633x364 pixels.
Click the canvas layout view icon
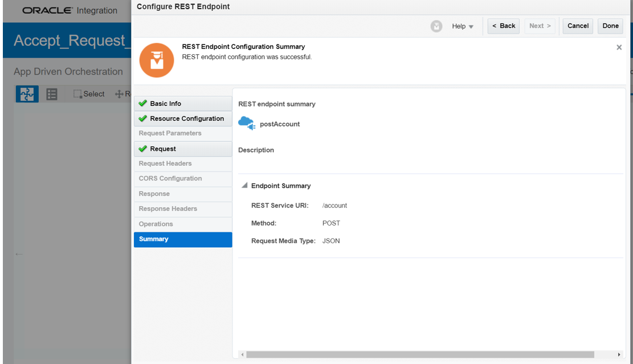(27, 94)
